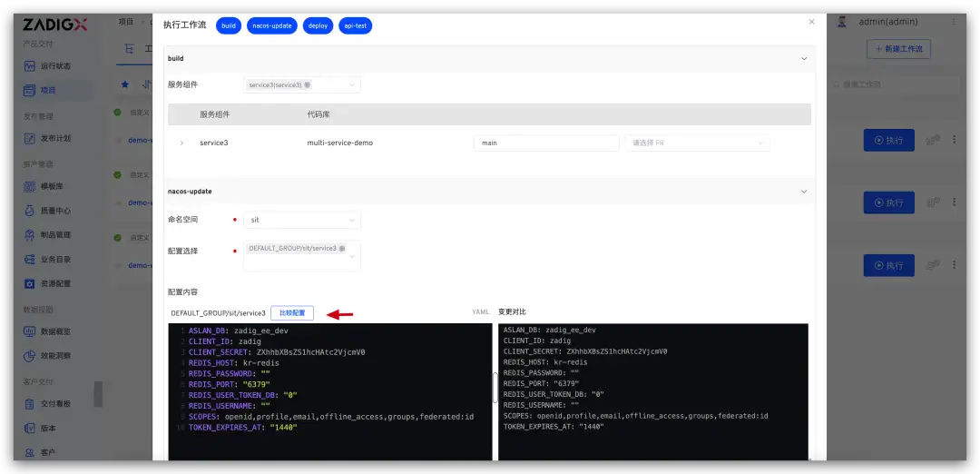Screen dimensions: 980x474
Task: Click CLIENT_ID line in 变更对比 panel
Action: point(537,341)
